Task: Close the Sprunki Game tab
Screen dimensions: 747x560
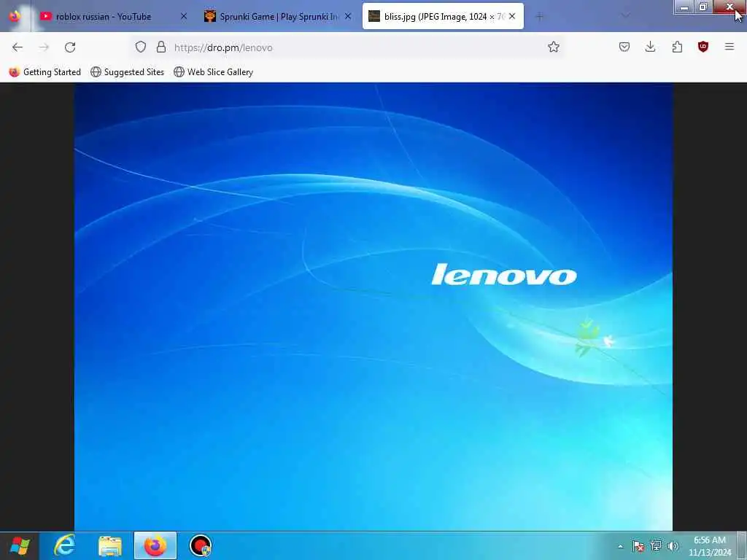Action: 348,17
